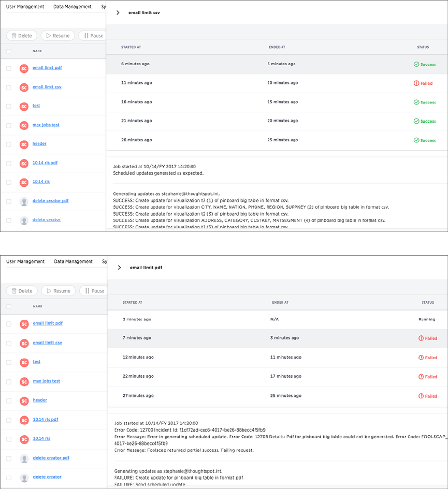Click the Failed icon for the run started 27 minutes ago
This screenshot has height=489, width=448.
[421, 396]
